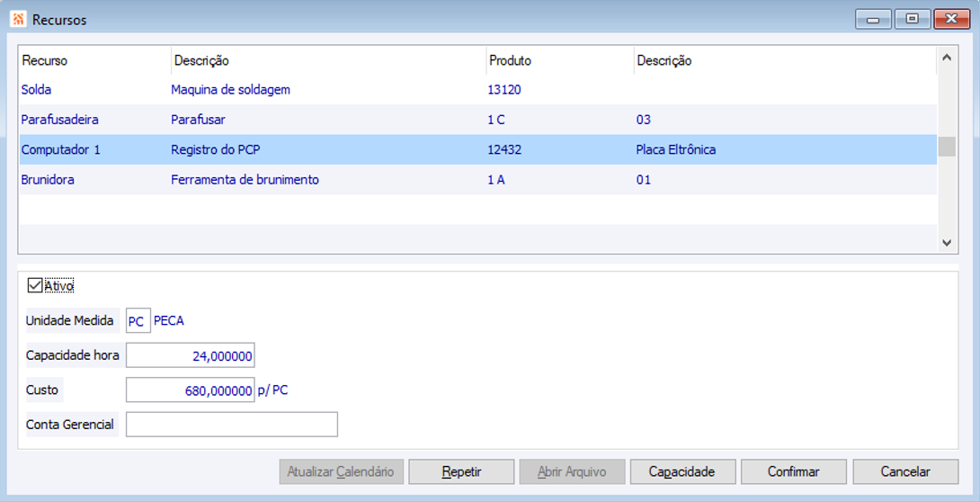
Task: Close the Recursos window
Action: click(x=951, y=20)
